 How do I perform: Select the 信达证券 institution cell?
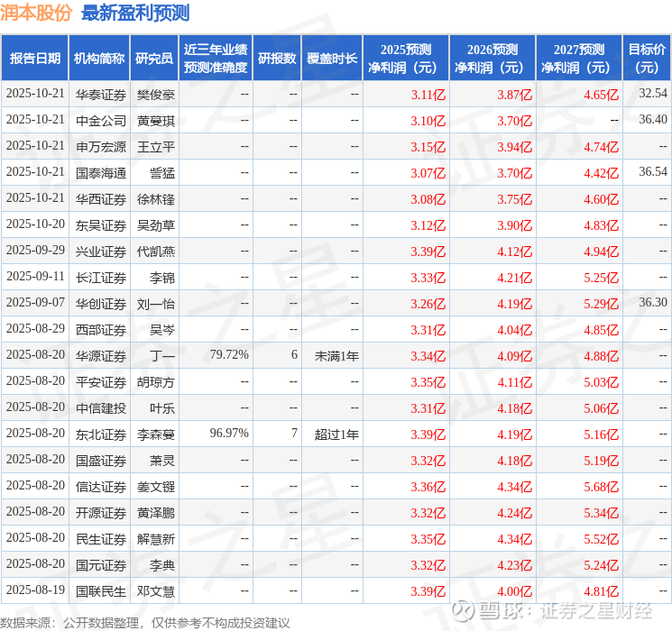click(x=101, y=487)
